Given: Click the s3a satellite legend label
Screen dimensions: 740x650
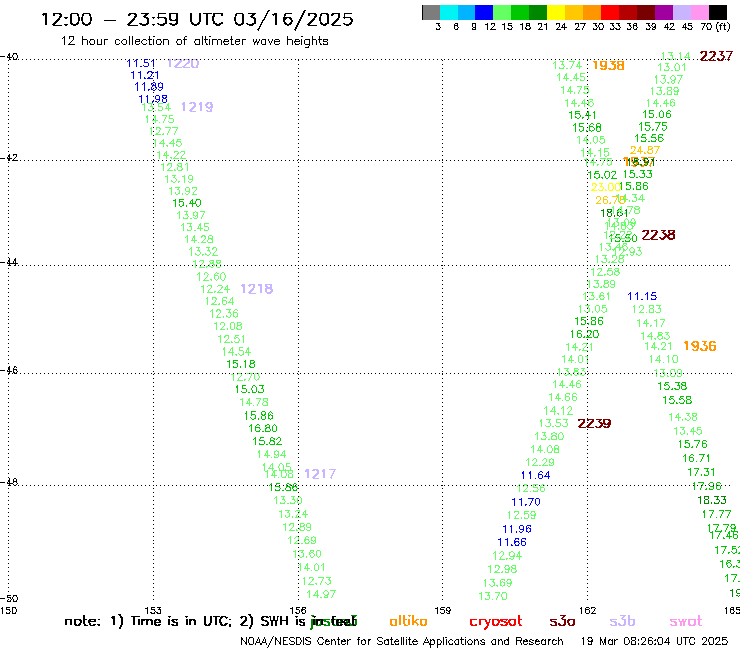Looking at the screenshot, I should click(x=562, y=621).
